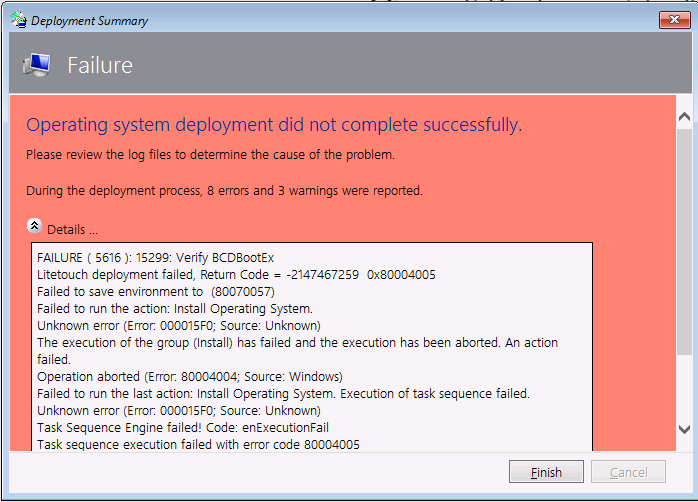Click the 'Failure' header text

pos(100,66)
